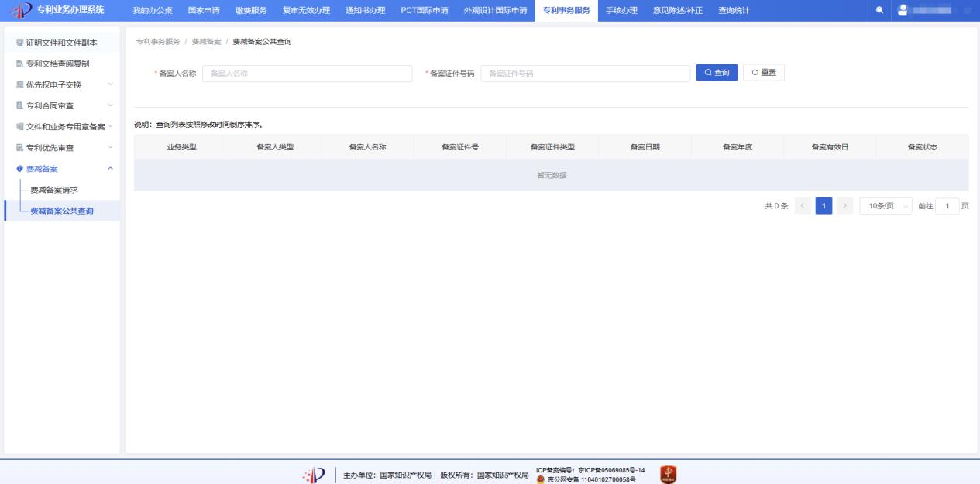Open 专利文档查阅复制 sidebar item
The image size is (980, 484).
tap(62, 63)
